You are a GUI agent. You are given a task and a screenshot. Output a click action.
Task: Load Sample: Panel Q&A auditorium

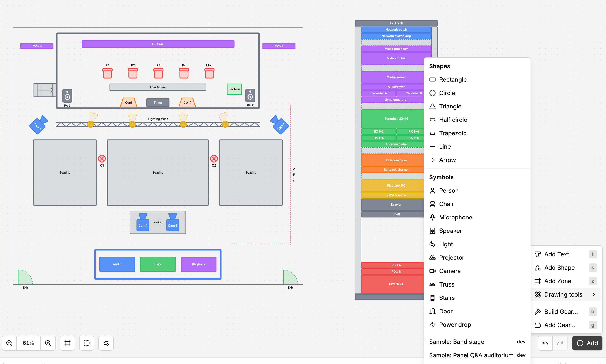[477, 355]
